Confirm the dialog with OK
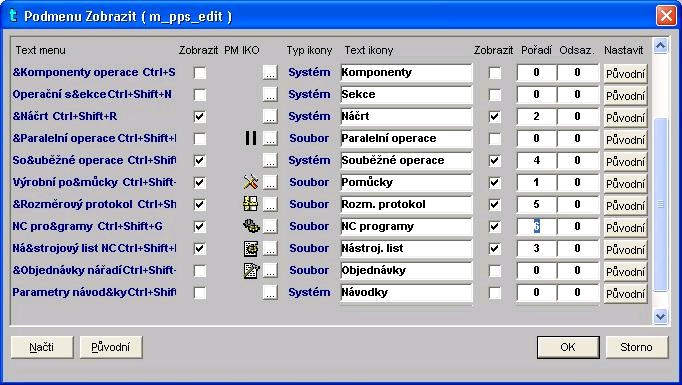Viewport: 682px width, 385px height. click(568, 347)
